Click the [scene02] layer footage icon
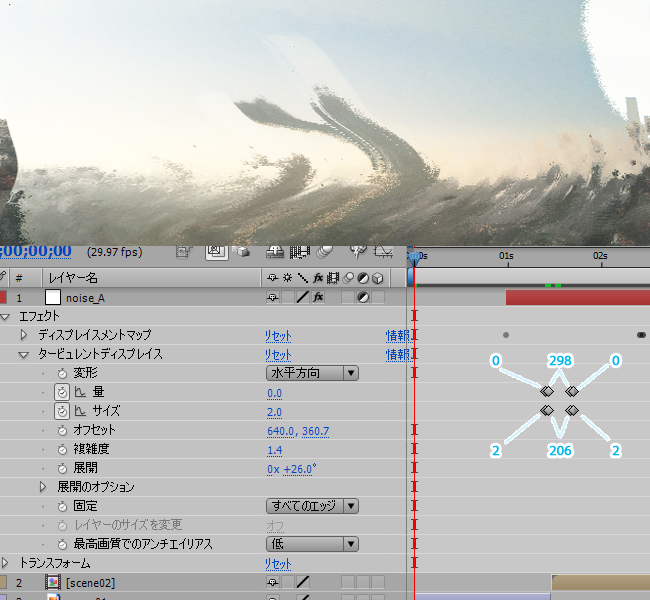Screen dimensions: 650x600 pos(53,582)
